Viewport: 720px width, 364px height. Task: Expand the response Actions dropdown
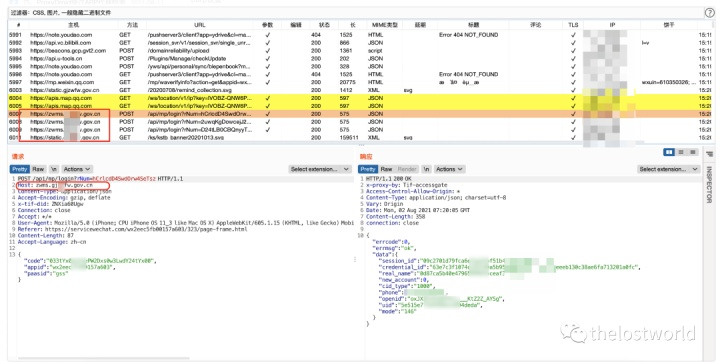tap(449, 169)
